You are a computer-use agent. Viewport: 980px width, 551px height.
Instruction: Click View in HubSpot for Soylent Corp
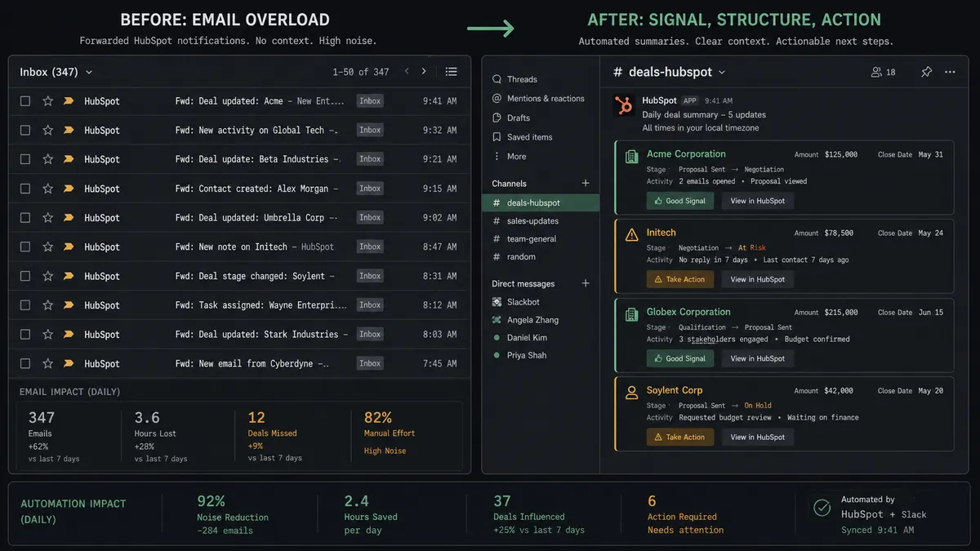coord(757,437)
